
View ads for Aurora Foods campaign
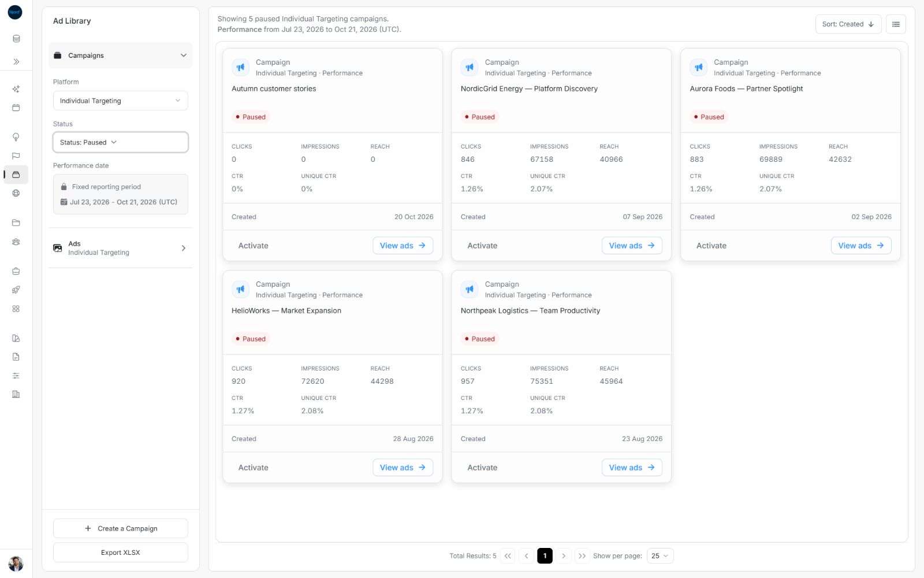tap(861, 246)
